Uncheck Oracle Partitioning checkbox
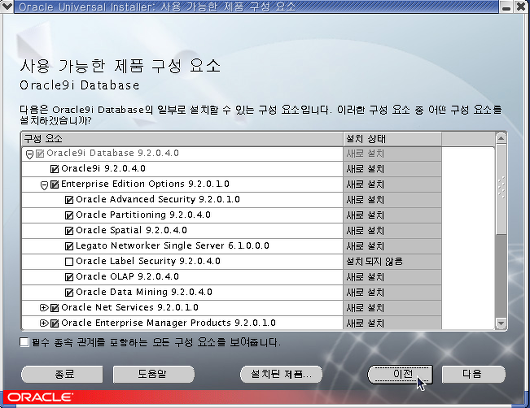Image resolution: width=530 pixels, height=408 pixels. pyautogui.click(x=69, y=215)
